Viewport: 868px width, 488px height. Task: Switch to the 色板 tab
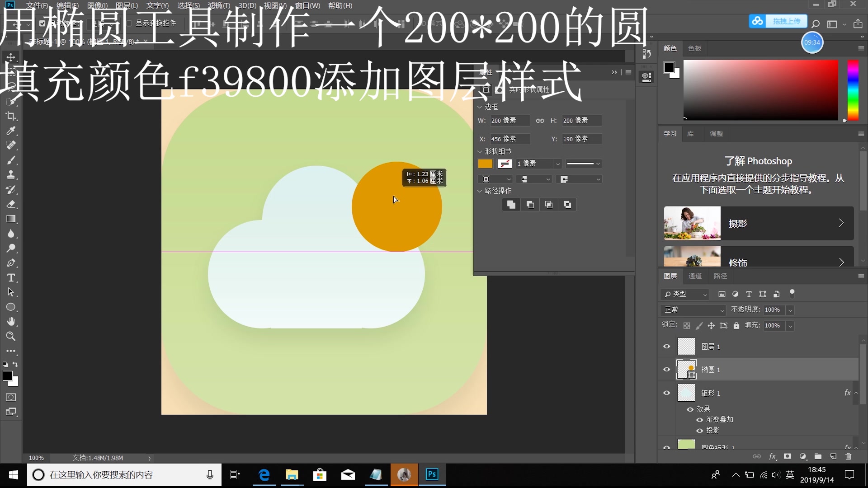click(x=695, y=48)
